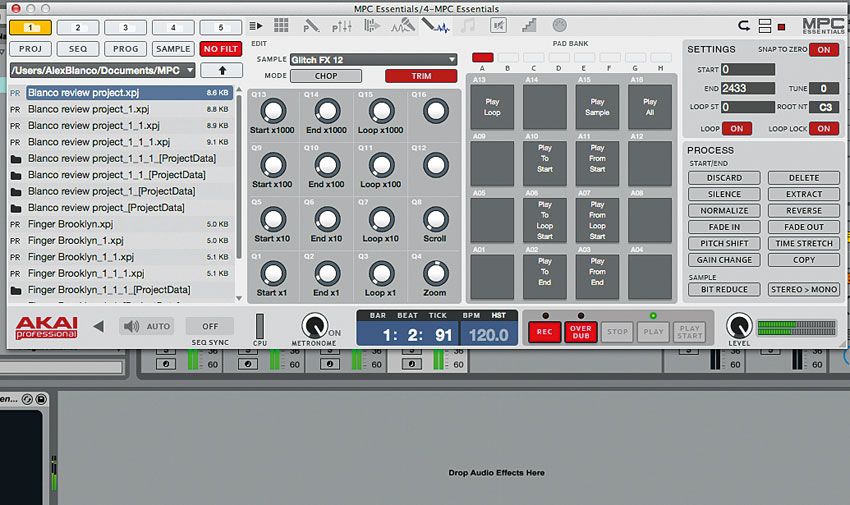Click the TIME STRETCH button
Image resolution: width=850 pixels, height=505 pixels.
point(804,243)
